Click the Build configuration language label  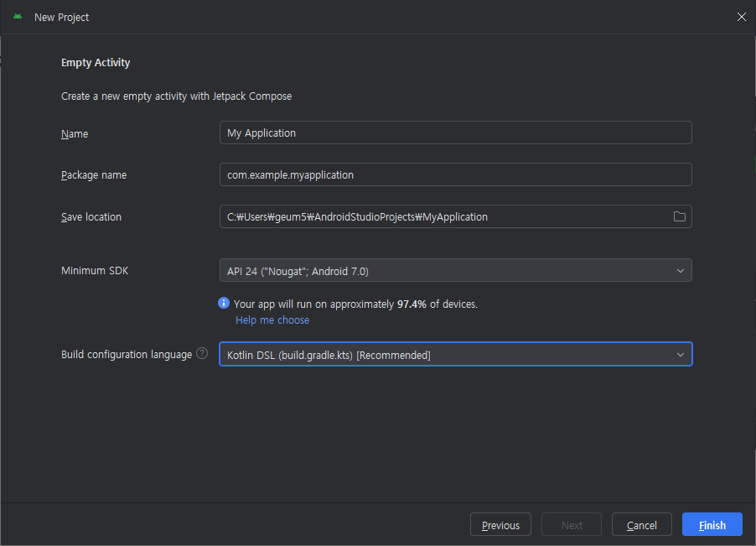tap(127, 355)
